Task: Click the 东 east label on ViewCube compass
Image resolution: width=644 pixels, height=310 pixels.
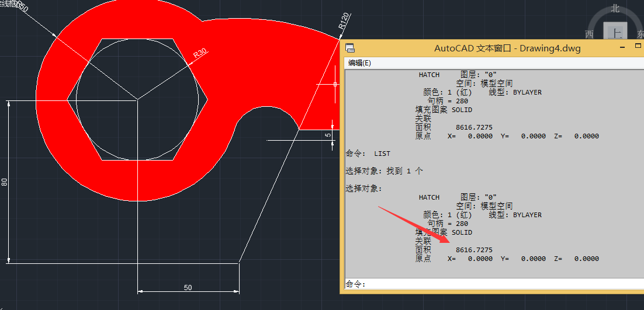Action: (640, 34)
